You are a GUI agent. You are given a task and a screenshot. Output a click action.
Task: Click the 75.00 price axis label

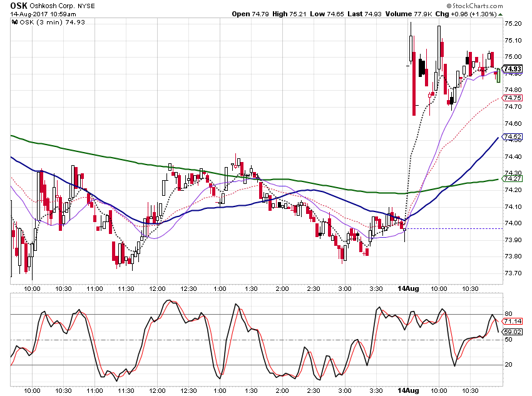click(513, 57)
